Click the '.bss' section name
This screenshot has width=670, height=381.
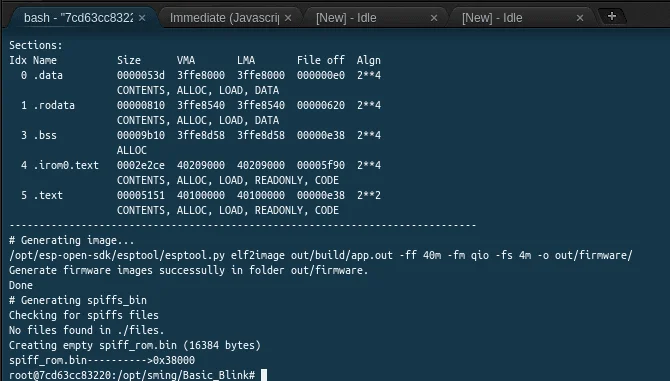tap(45, 135)
